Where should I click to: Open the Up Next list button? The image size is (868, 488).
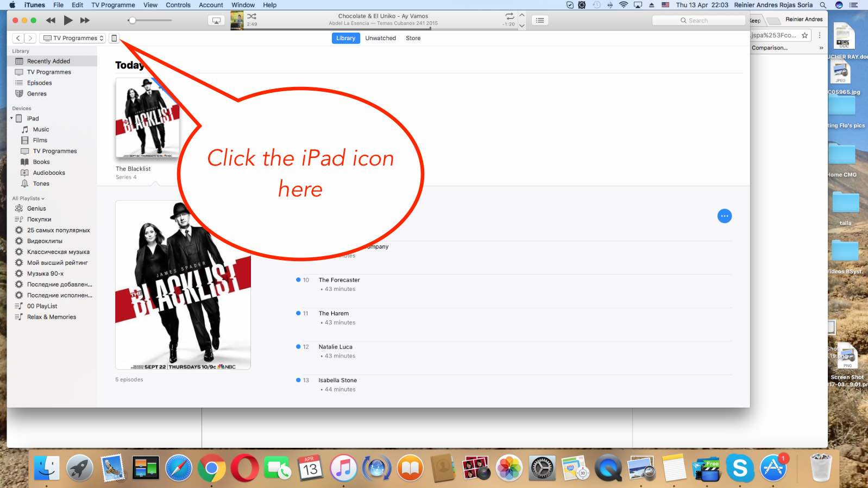(x=540, y=21)
